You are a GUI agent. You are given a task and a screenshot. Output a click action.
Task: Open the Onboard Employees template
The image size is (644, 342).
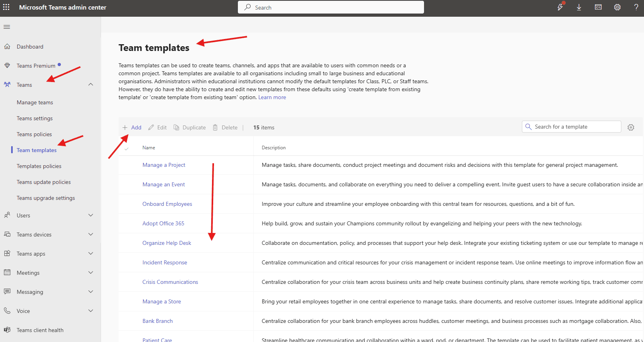tap(167, 204)
